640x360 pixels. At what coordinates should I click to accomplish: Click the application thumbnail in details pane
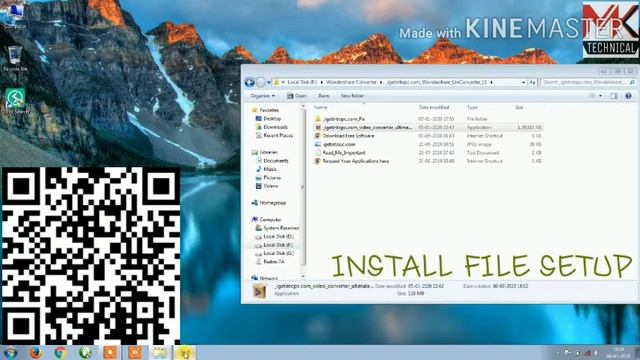[259, 291]
